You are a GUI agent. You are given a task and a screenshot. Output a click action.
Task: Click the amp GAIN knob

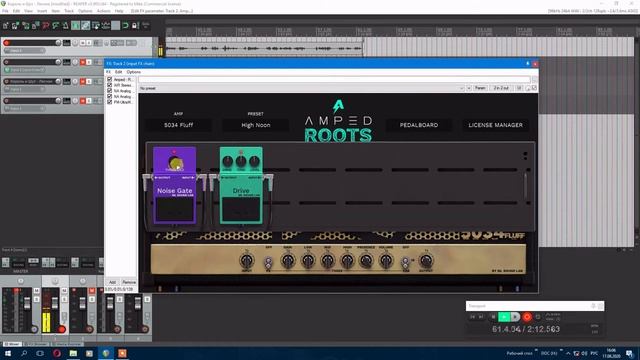pyautogui.click(x=288, y=260)
